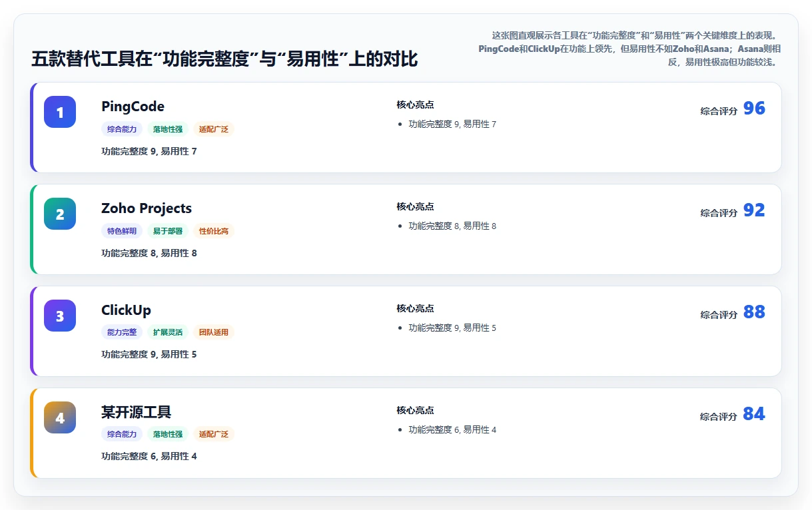
Task: Select the 某开源工具 title
Action: [x=136, y=412]
